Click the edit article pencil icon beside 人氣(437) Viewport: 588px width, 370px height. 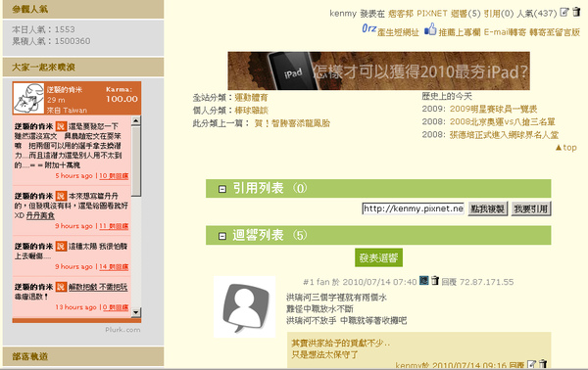coord(564,12)
